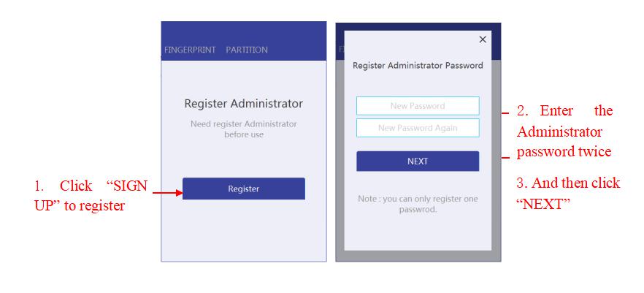Click the red dash marker beside the password fields
Screen dimensions: 644x293
click(505, 113)
